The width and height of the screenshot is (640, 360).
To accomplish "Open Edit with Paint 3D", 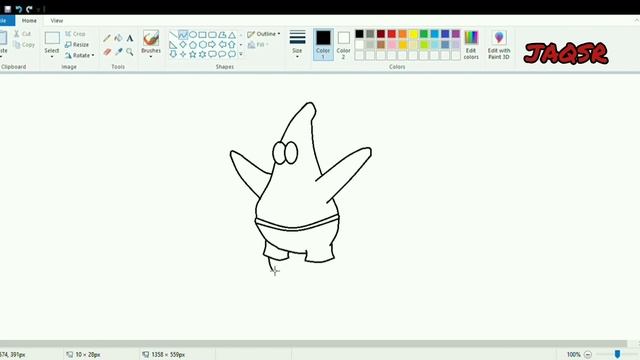I will tap(499, 45).
